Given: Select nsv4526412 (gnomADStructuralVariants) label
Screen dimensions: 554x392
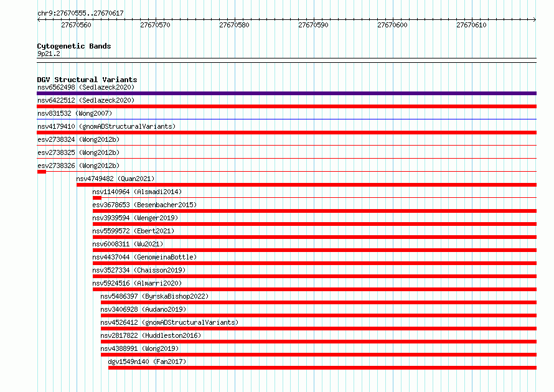Looking at the screenshot, I should (x=169, y=322).
